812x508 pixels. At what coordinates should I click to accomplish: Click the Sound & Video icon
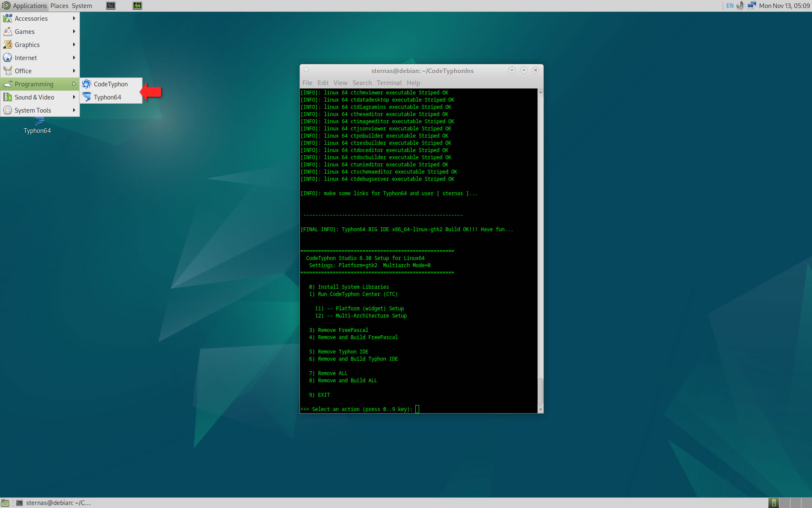[x=8, y=97]
